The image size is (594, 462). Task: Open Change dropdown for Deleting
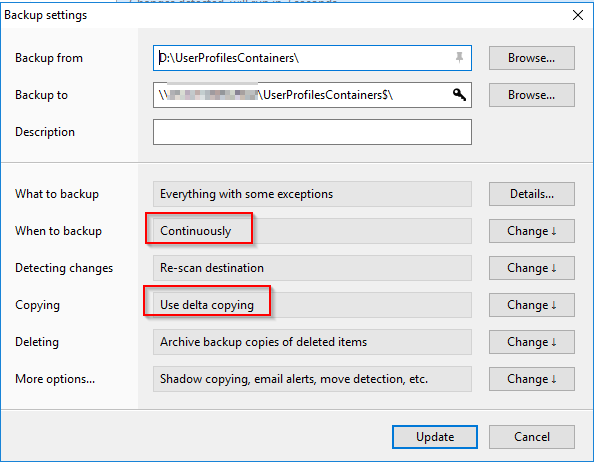click(x=531, y=342)
